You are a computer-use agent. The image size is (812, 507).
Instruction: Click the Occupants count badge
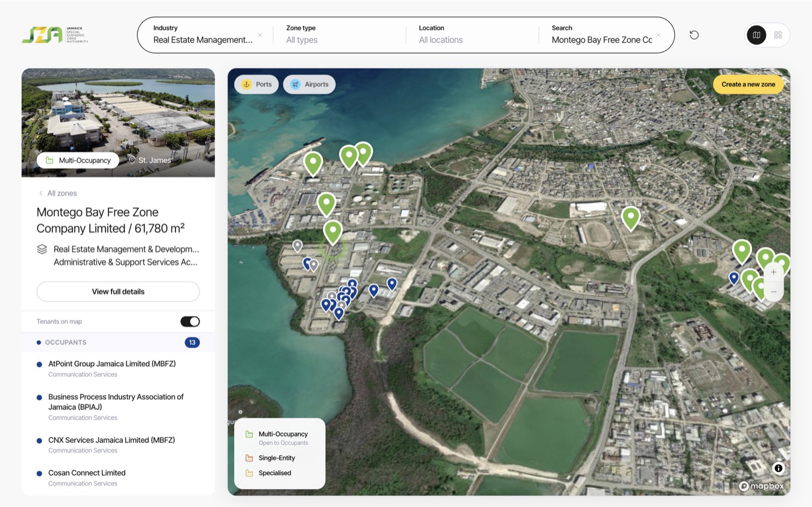(192, 342)
